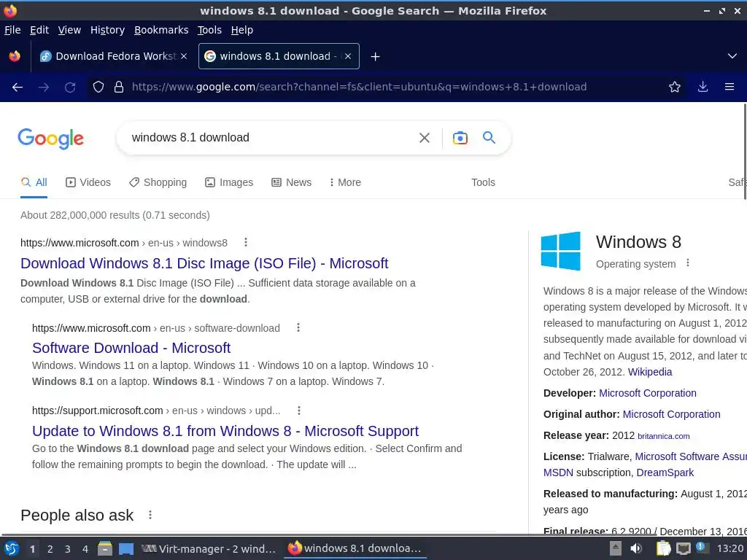Reload the current page
The width and height of the screenshot is (747, 560).
(x=70, y=87)
